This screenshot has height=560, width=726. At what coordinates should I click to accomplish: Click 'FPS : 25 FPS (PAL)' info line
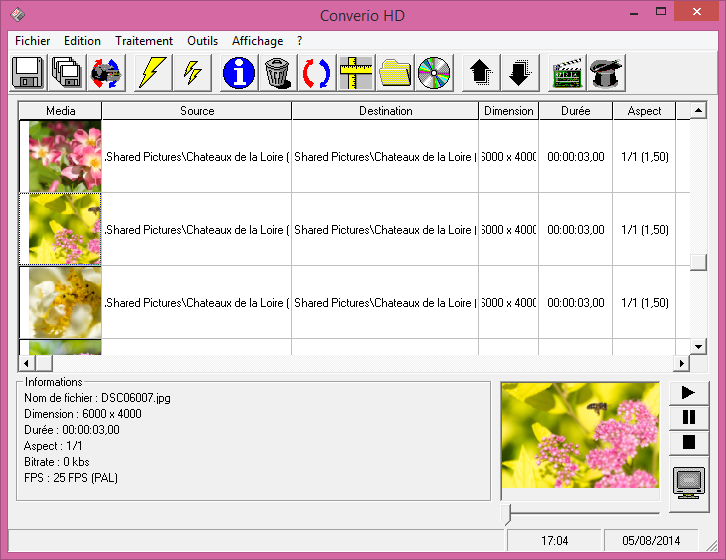click(71, 478)
